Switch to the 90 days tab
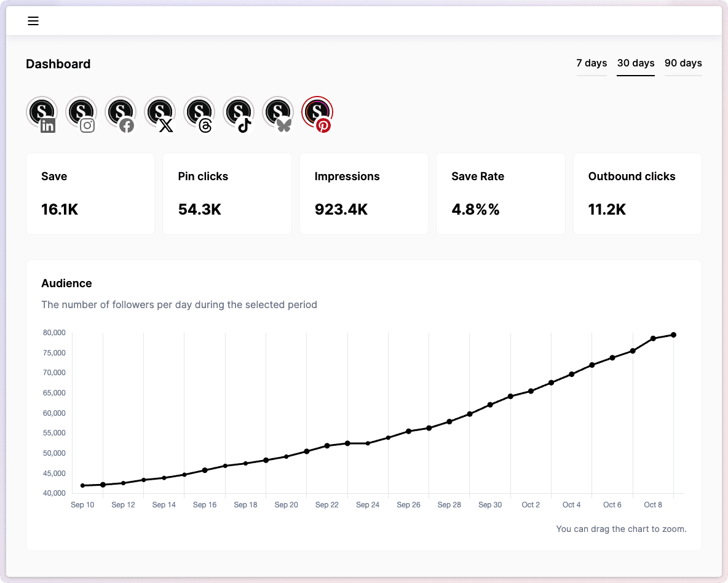728x583 pixels. 683,63
